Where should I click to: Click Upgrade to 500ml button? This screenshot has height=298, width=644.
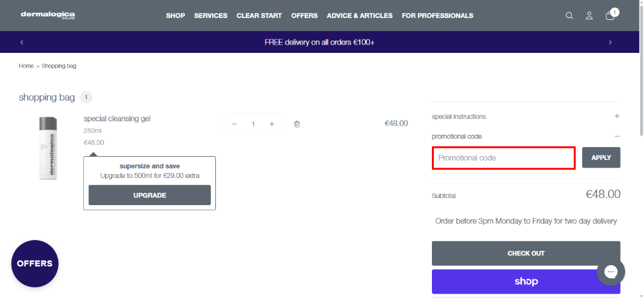tap(150, 195)
